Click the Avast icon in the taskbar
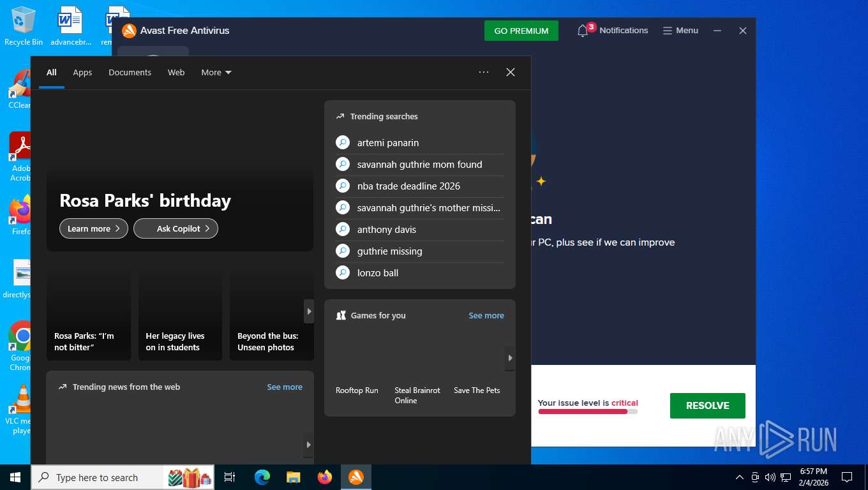This screenshot has height=490, width=868. click(356, 477)
